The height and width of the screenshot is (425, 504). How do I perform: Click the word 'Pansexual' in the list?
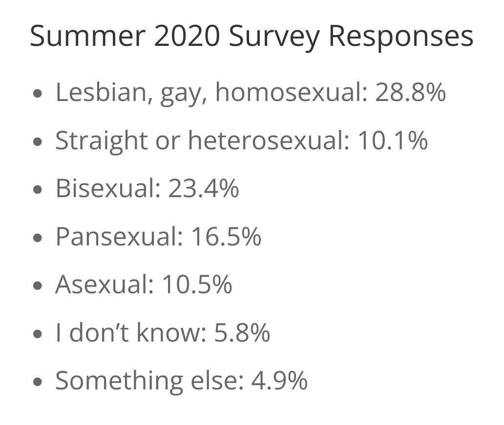[116, 237]
